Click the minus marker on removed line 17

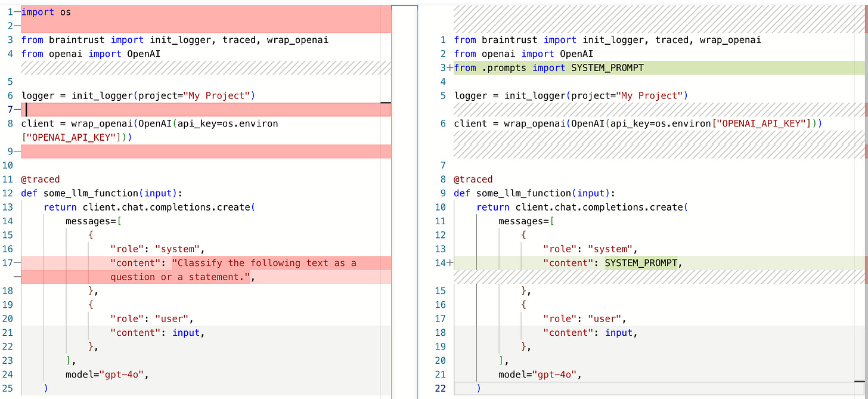17,262
